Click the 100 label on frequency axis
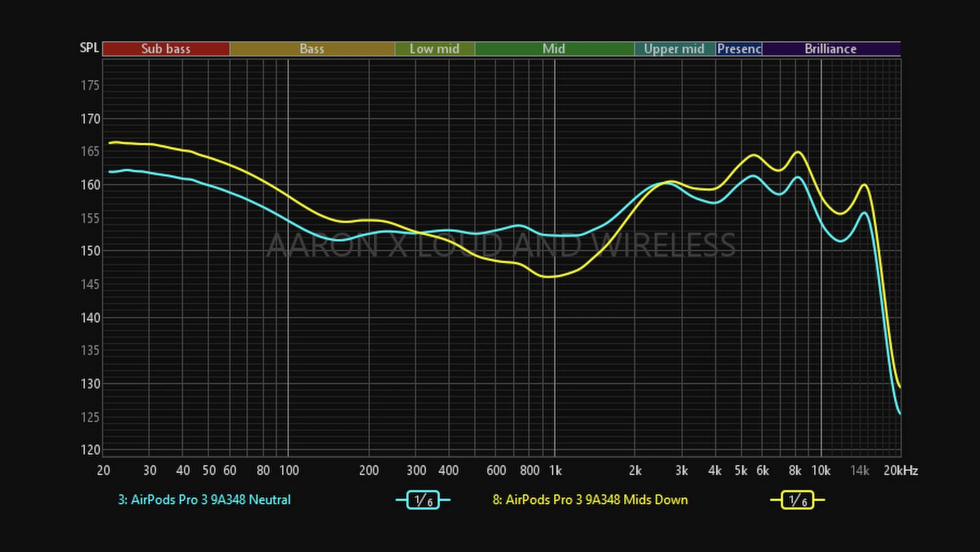 [289, 470]
